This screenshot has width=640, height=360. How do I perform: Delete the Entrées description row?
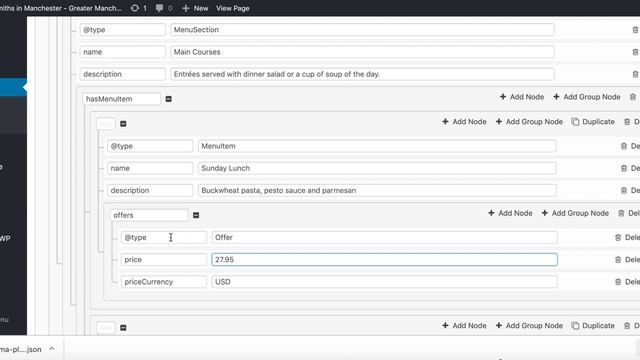pyautogui.click(x=635, y=74)
